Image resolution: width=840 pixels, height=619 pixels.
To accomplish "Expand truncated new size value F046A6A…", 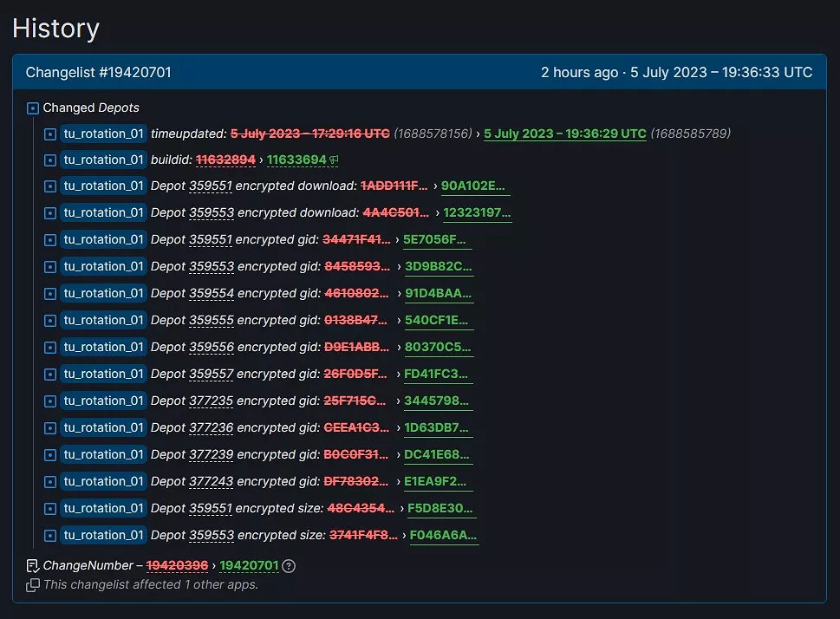I will coord(444,535).
